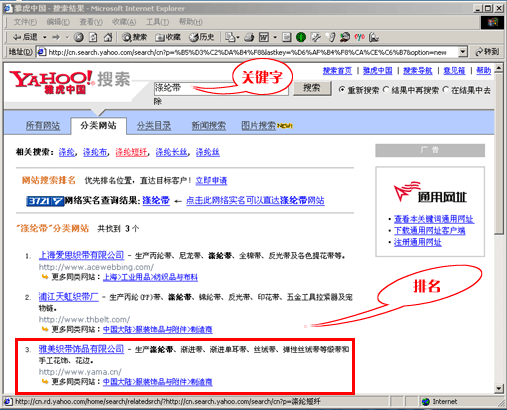Viewport: 507px width, 410px height.
Task: Open the Search (搜索) toolbar pane
Action: pyautogui.click(x=135, y=37)
